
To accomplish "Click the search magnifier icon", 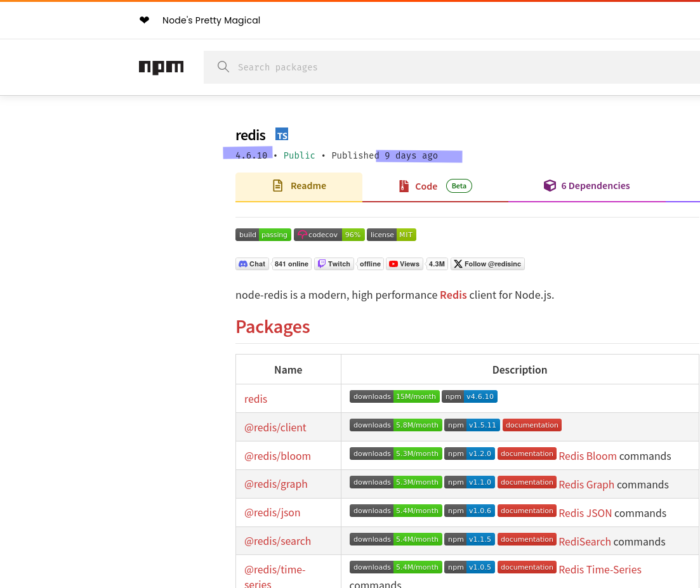I will [223, 67].
